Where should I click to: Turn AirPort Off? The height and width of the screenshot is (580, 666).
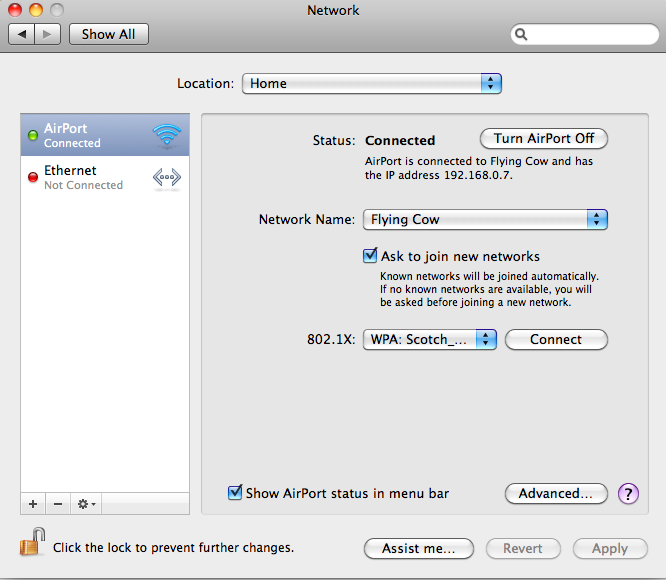coord(544,138)
